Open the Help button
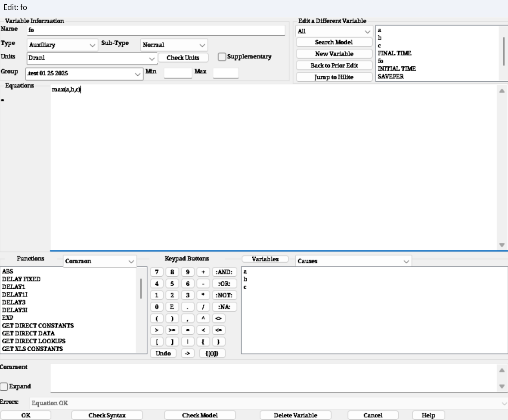 [x=428, y=415]
